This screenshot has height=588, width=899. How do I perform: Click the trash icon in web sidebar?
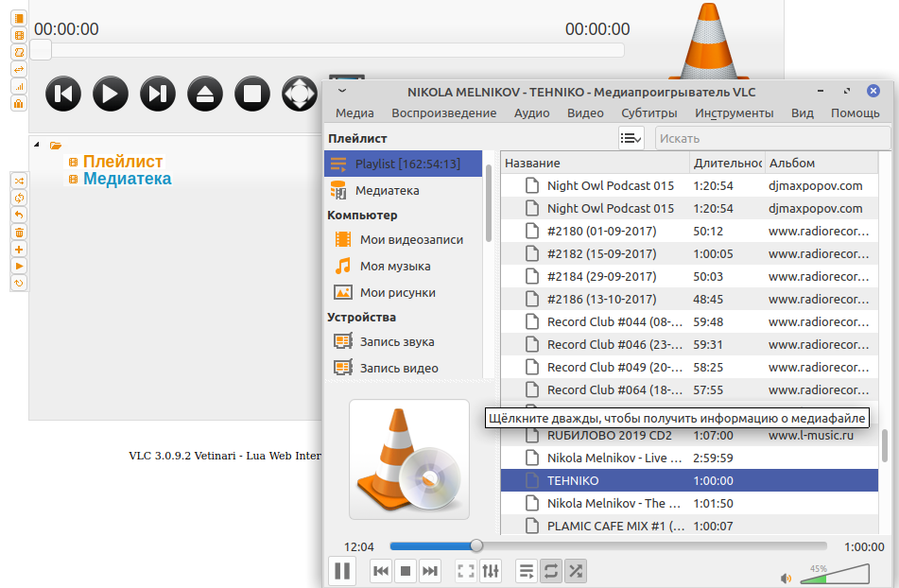pos(19,232)
